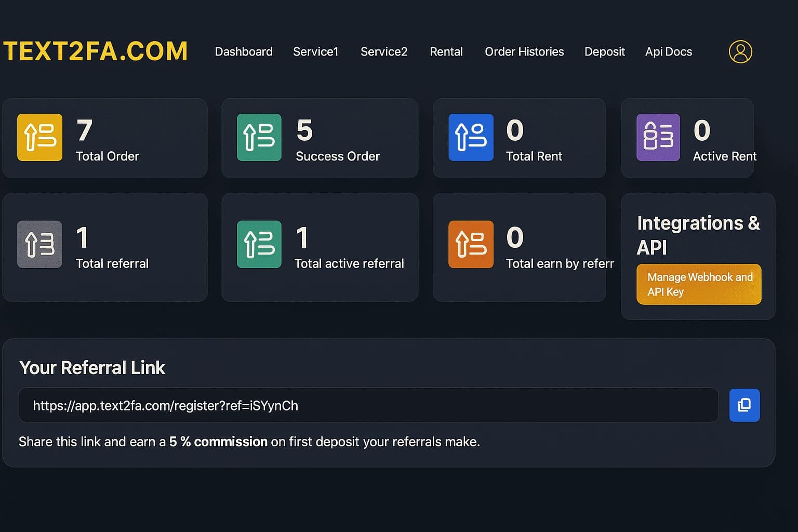Screen dimensions: 798x532
Task: Click the Integrations & API heading
Action: tap(698, 235)
